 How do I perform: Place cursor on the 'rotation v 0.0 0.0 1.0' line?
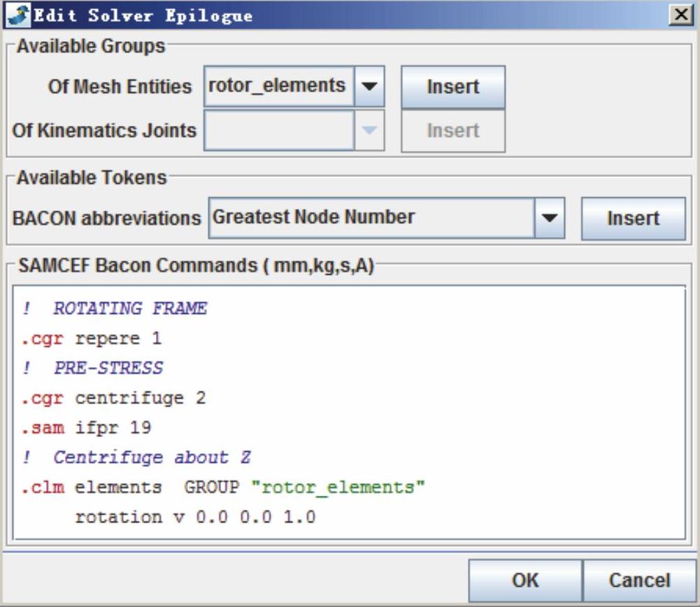[x=195, y=517]
